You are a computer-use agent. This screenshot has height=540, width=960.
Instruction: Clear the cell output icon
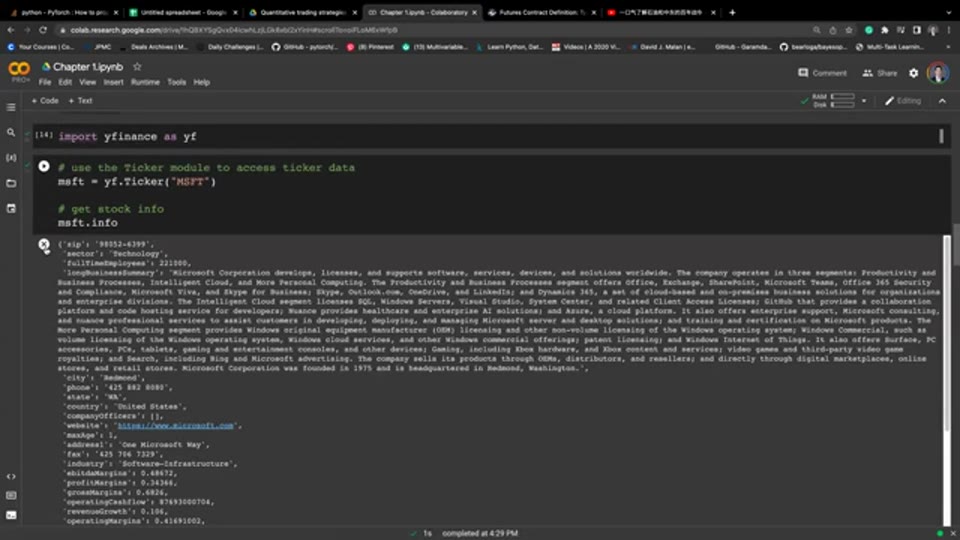point(44,245)
